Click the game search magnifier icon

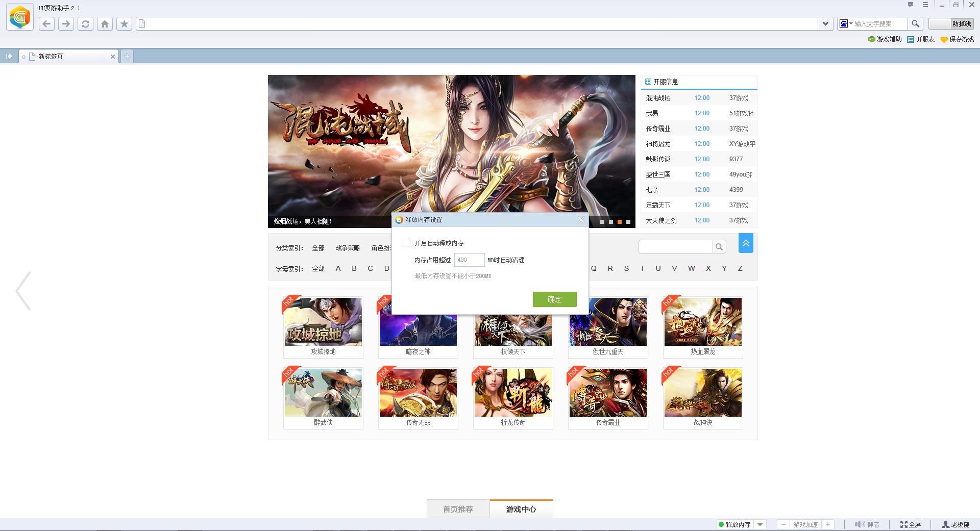point(719,247)
